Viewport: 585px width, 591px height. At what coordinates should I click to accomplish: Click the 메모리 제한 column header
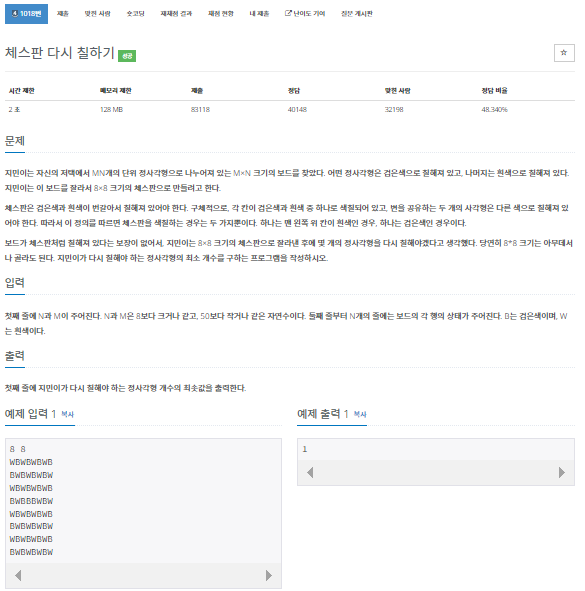(115, 90)
